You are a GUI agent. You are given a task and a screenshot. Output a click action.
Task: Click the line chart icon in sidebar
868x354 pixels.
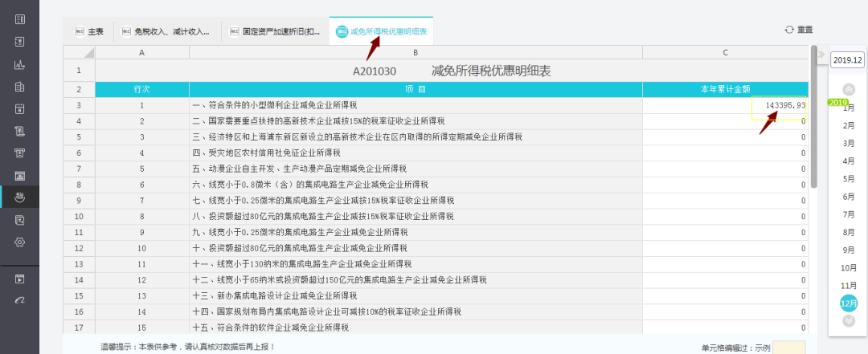point(20,65)
